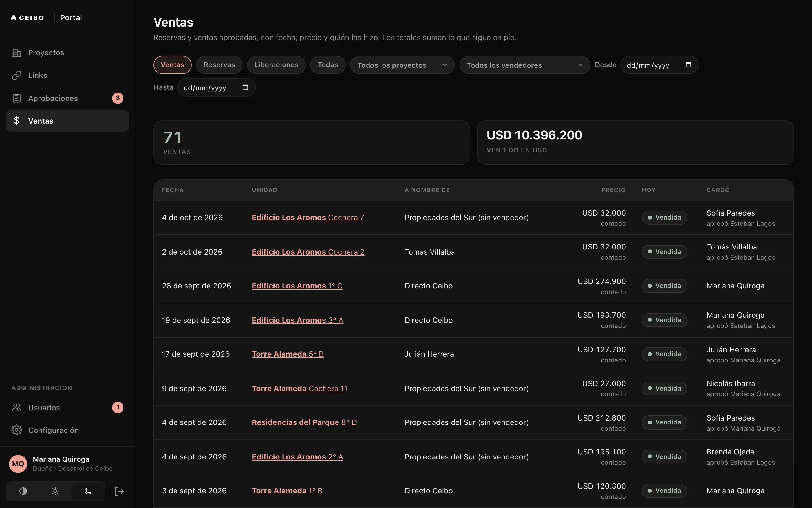Open Residencias del Parque 8° D link
Screen dimensions: 812x508
pyautogui.click(x=304, y=422)
